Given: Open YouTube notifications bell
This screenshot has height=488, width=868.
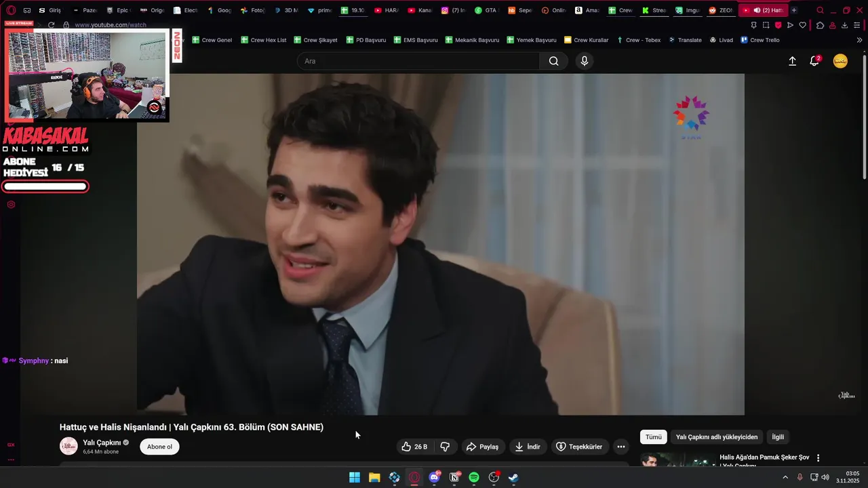Looking at the screenshot, I should (x=815, y=61).
